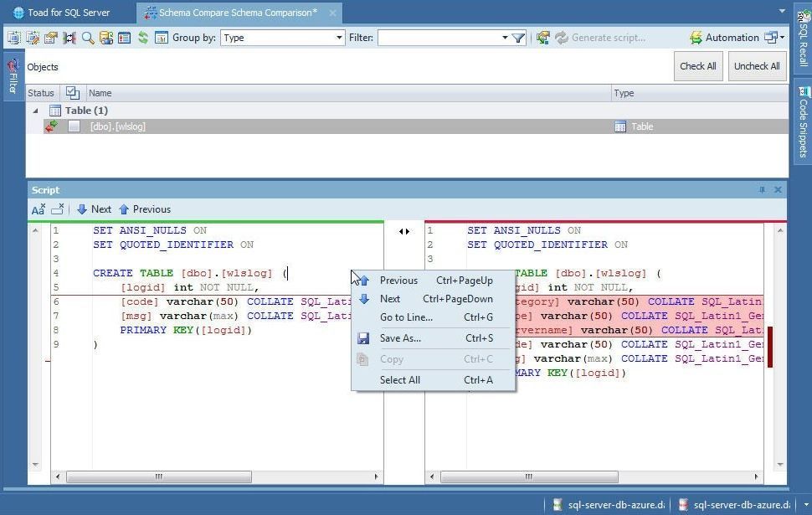Screen dimensions: 812x515
Task: Click the chart report icon before Group by
Action: pyautogui.click(x=162, y=38)
